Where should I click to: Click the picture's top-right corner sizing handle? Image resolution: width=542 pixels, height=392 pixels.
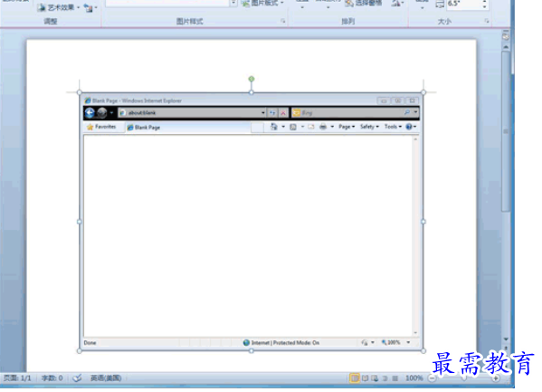[x=423, y=92]
